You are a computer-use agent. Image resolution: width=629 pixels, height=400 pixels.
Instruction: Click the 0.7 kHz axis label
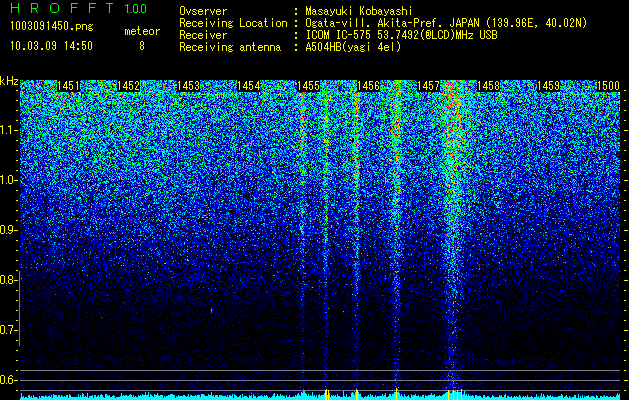(x=8, y=330)
